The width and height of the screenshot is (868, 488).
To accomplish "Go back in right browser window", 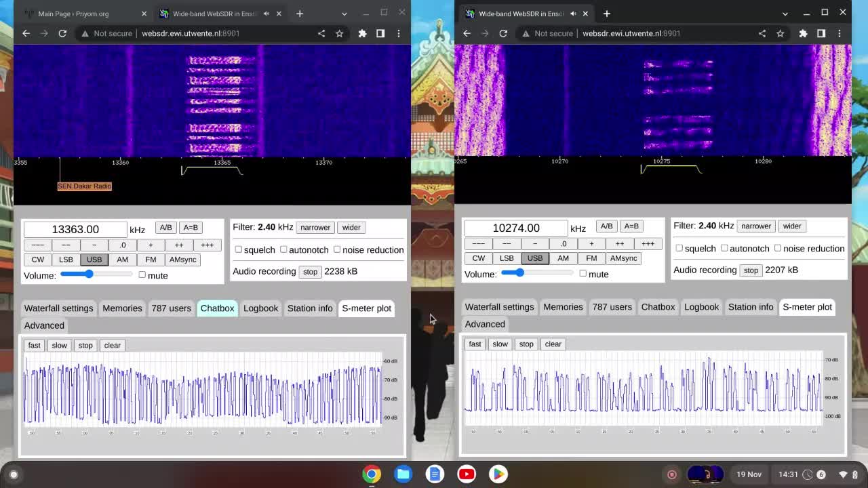I will pos(467,33).
